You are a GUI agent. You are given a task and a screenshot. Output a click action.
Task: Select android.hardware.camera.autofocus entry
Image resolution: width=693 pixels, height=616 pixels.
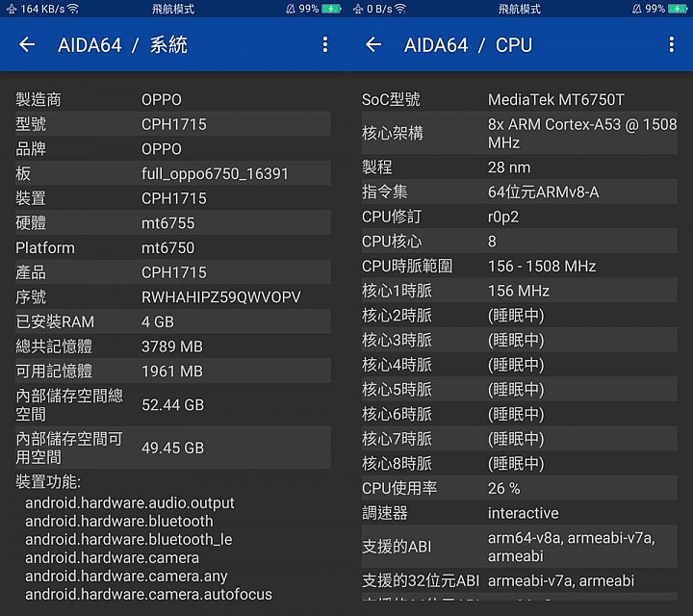click(x=148, y=595)
